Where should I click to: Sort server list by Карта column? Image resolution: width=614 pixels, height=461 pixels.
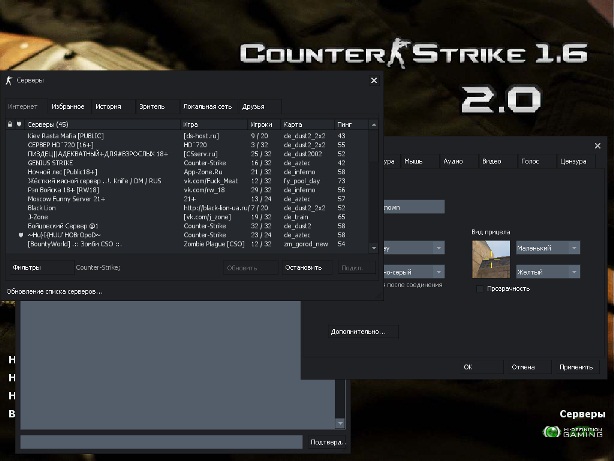[307, 125]
